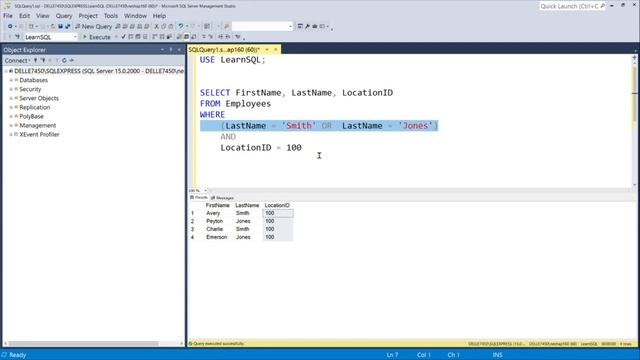Viewport: 640px width, 360px height.
Task: Open the File menu
Action: 8,16
